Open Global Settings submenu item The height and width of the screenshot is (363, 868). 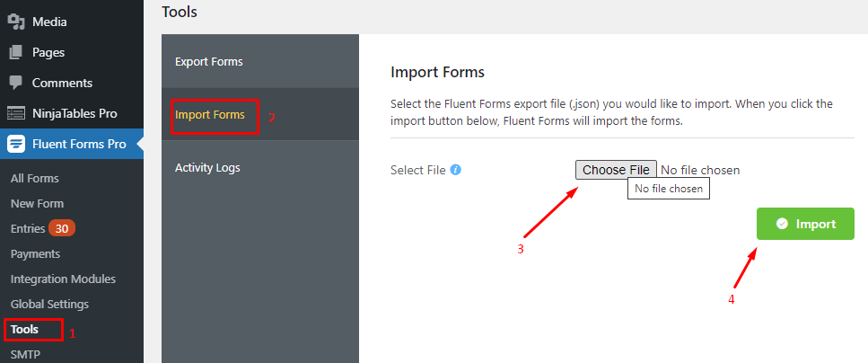click(50, 305)
